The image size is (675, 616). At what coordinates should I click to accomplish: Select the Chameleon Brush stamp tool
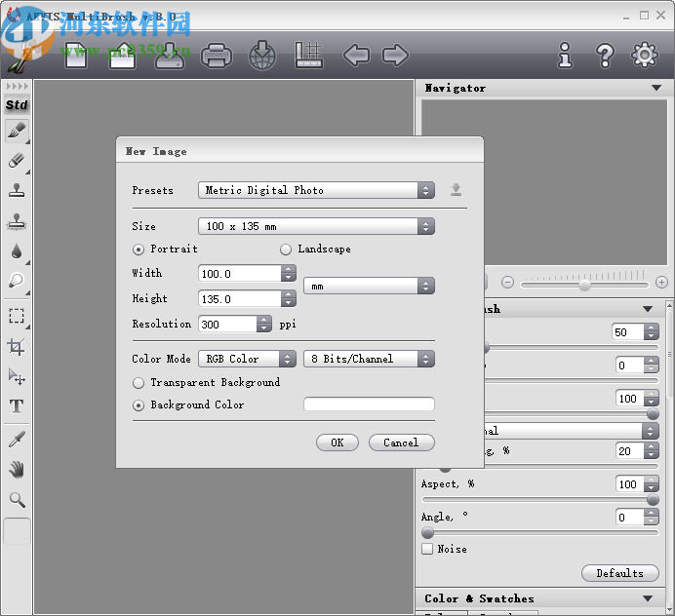click(17, 222)
